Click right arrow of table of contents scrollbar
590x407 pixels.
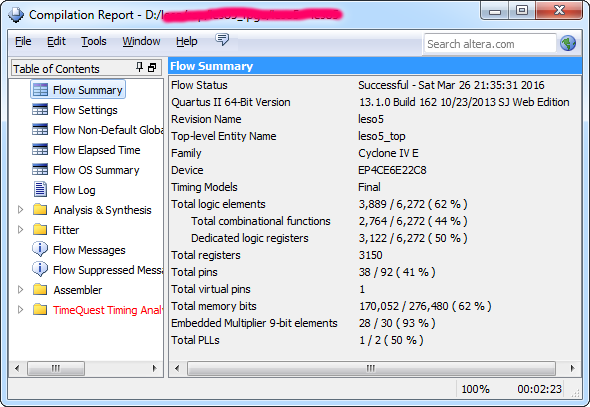tap(154, 368)
